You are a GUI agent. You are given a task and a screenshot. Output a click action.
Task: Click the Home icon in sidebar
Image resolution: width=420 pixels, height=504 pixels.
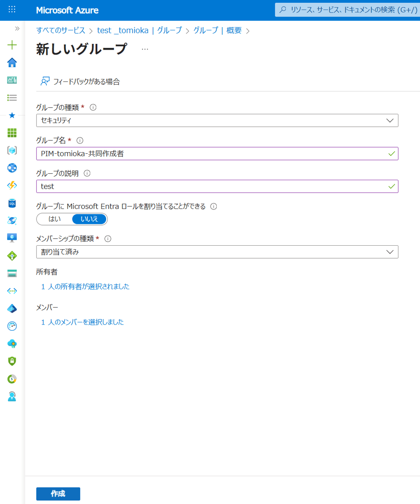click(x=12, y=62)
